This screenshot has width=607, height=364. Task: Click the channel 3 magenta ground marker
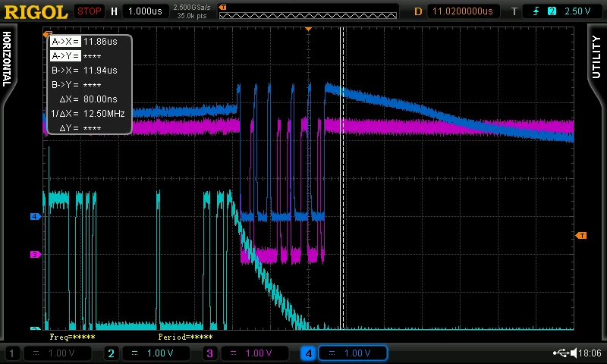click(35, 254)
